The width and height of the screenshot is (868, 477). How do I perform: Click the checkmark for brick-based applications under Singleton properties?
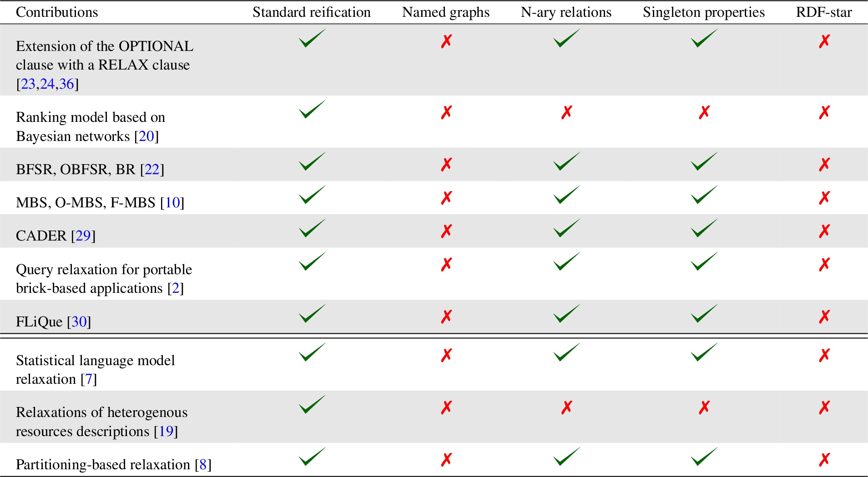pyautogui.click(x=704, y=261)
